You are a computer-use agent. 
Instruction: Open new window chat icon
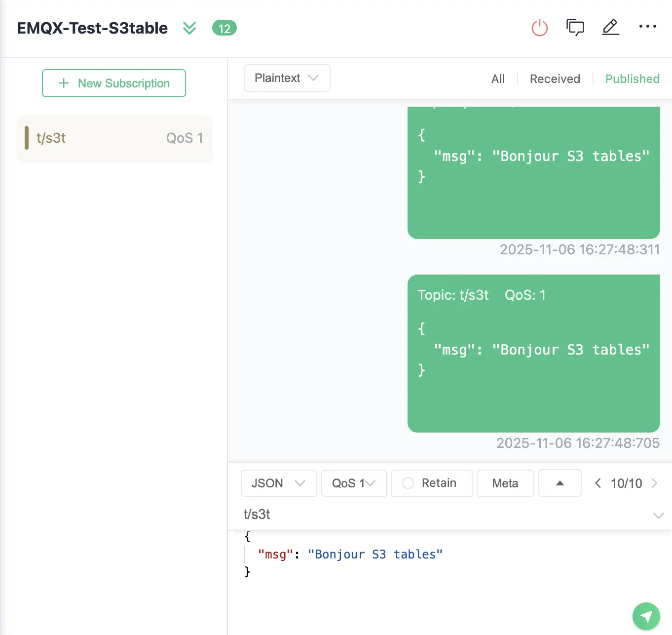[x=575, y=28]
